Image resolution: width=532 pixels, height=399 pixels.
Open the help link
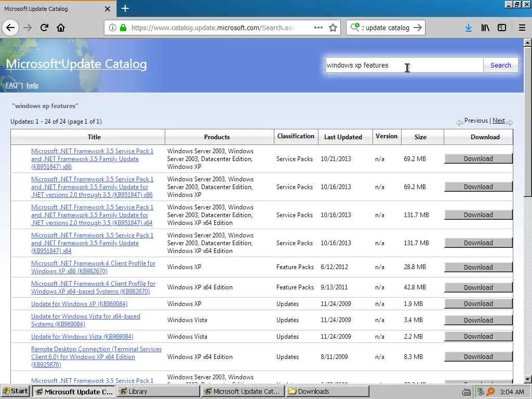coord(32,85)
